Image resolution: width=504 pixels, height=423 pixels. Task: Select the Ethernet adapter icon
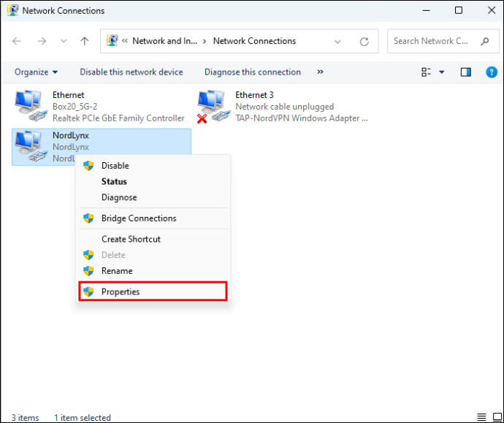tap(31, 106)
